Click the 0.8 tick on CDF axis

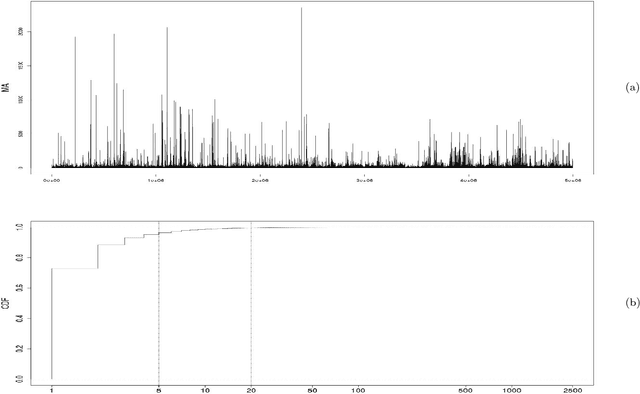[20, 258]
